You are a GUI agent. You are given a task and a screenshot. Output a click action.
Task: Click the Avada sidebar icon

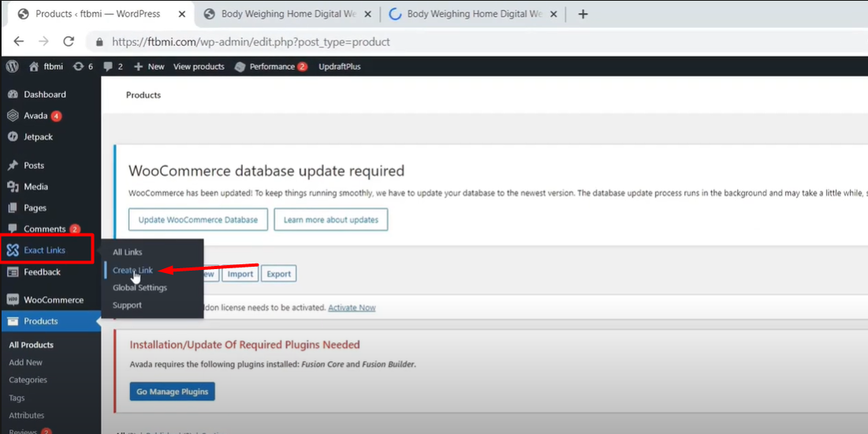(13, 116)
